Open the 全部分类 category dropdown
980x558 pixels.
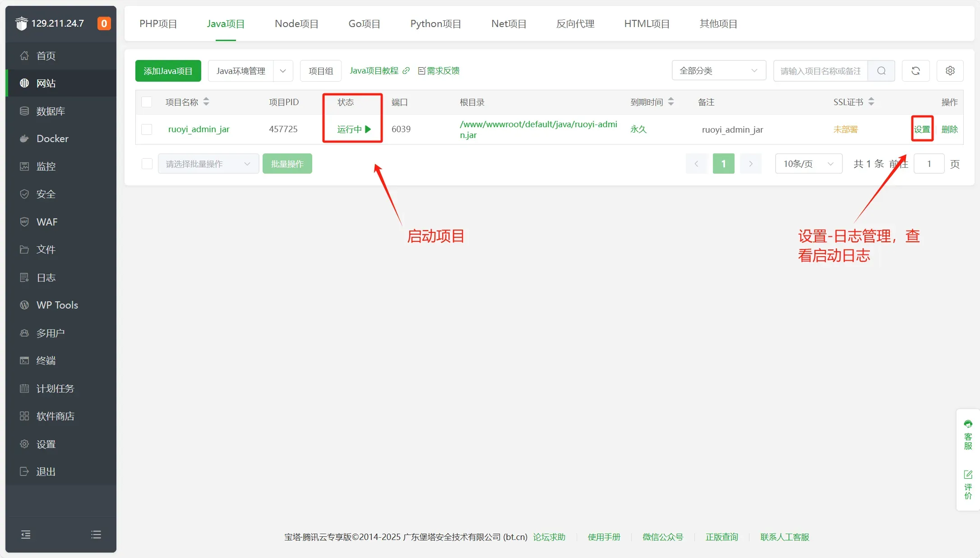tap(718, 71)
